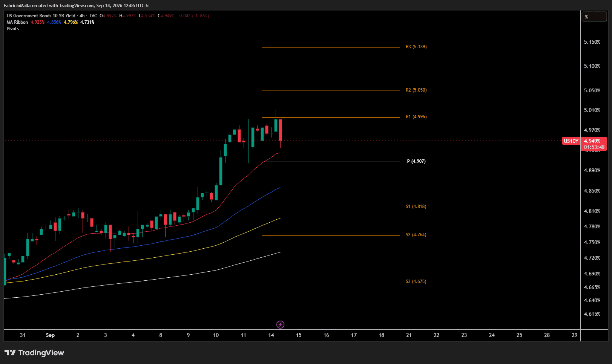Viewport: 612px width, 364px height.
Task: Click the 5.010% level on price scale
Action: [x=592, y=110]
